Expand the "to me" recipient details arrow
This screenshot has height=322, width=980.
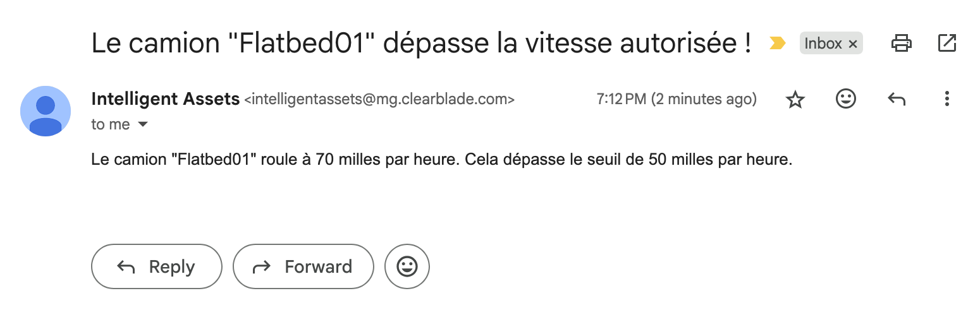tap(143, 124)
